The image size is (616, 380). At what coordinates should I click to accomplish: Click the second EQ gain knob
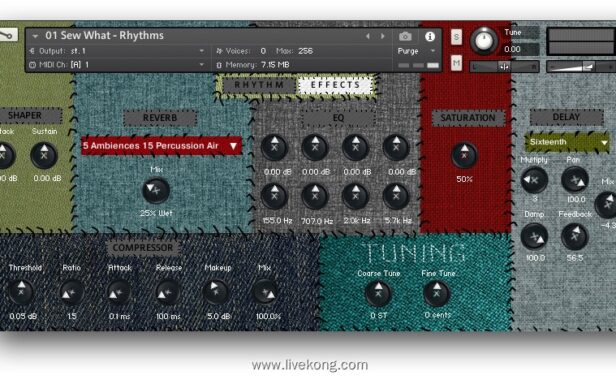click(x=315, y=147)
